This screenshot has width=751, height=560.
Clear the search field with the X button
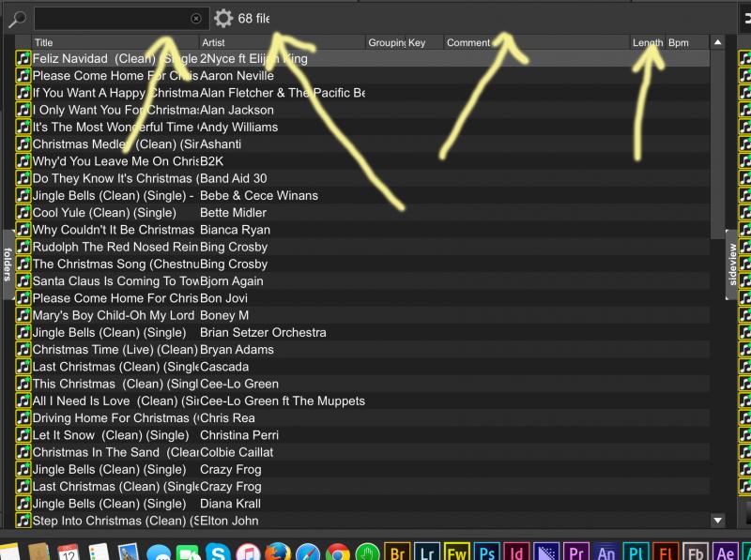click(196, 18)
